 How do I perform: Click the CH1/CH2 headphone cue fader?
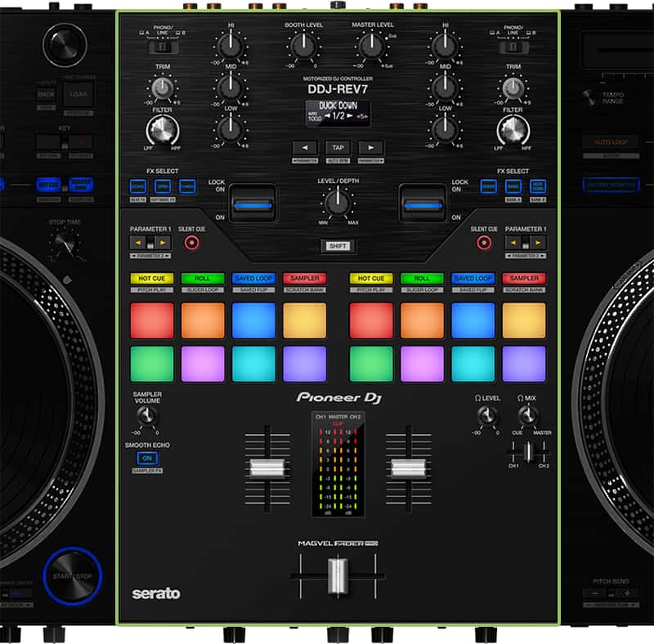[x=528, y=452]
